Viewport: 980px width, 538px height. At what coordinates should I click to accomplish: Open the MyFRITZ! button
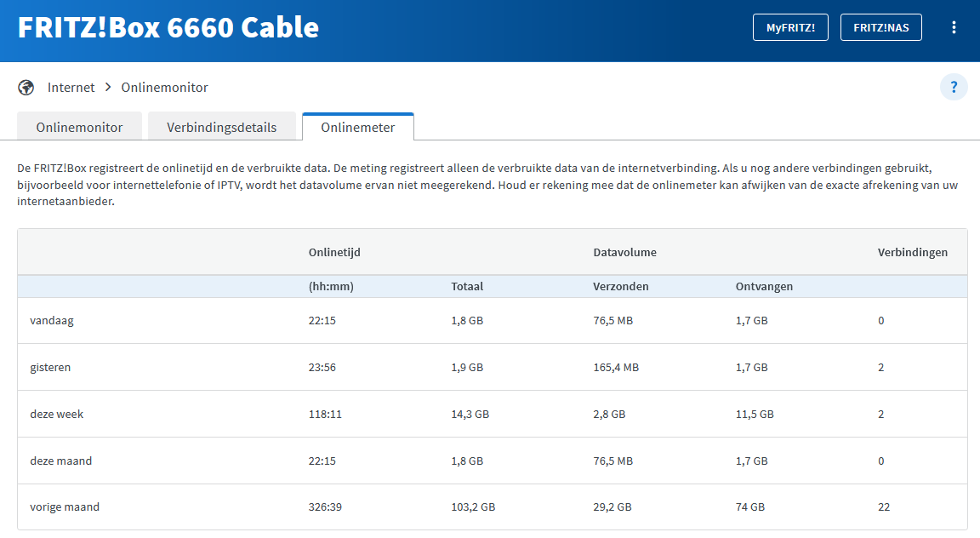(x=790, y=27)
